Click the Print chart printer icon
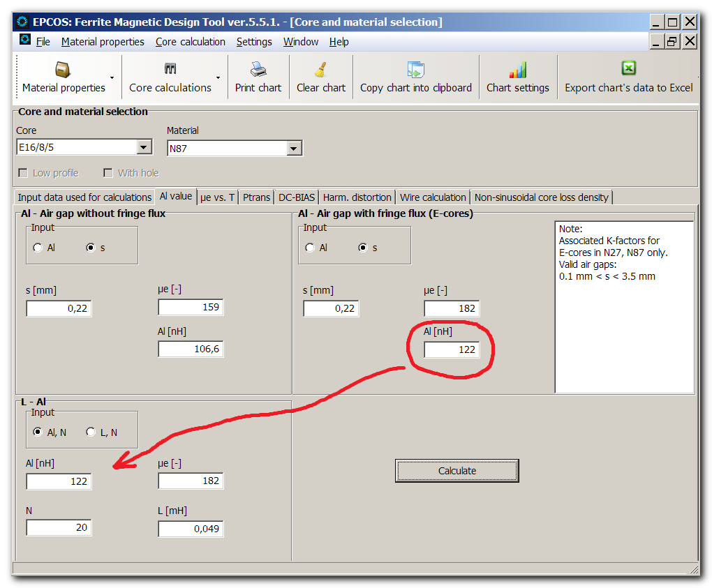This screenshot has width=712, height=588. [x=258, y=70]
